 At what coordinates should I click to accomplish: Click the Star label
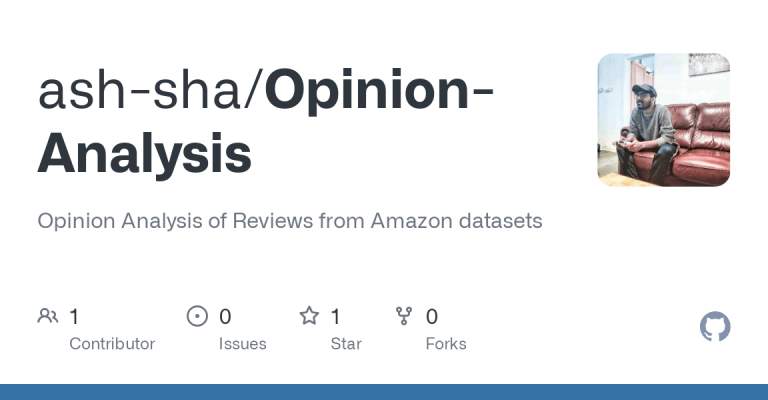(x=345, y=344)
